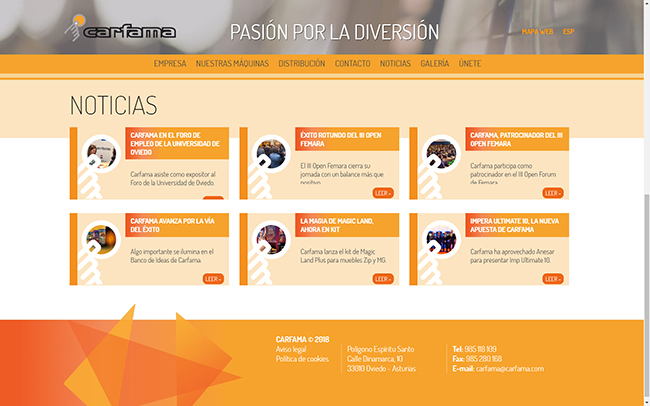The image size is (650, 406).
Task: Open the Contacto page from navbar
Action: 352,64
